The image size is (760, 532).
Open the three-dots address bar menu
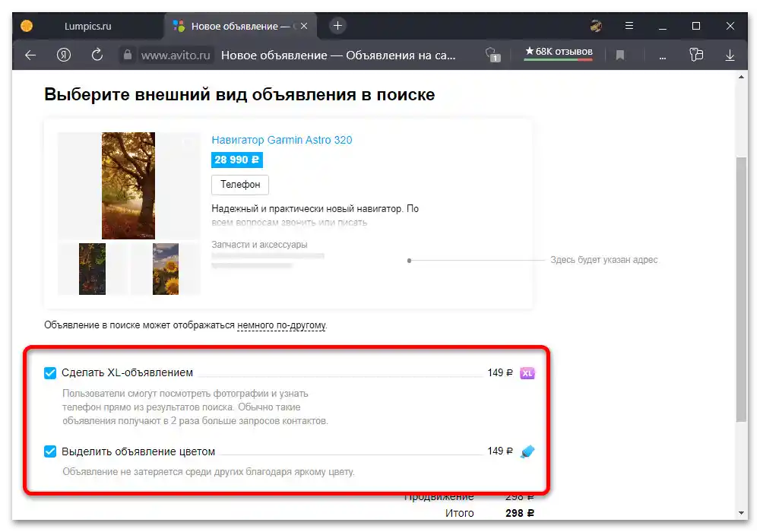pyautogui.click(x=662, y=57)
